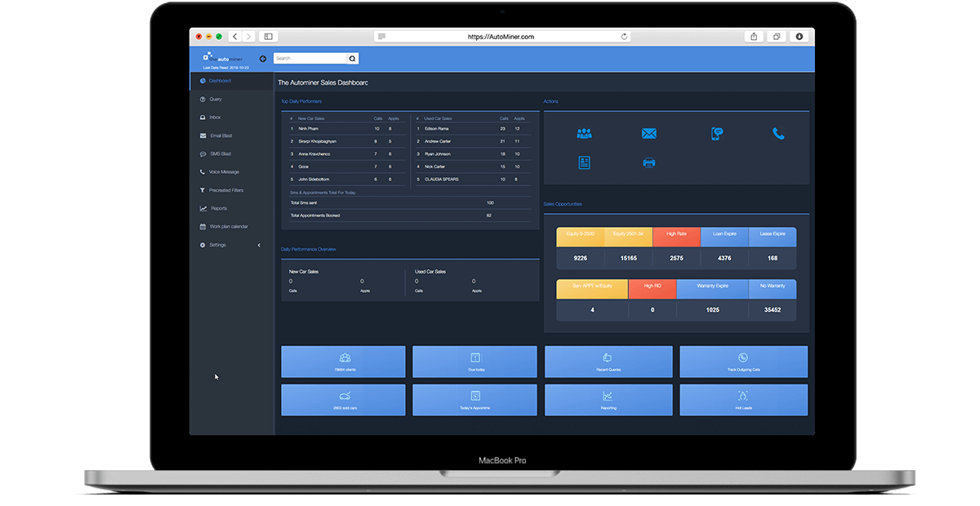Click the 35452 value under No Warranty
The height and width of the screenshot is (506, 980).
pos(773,310)
